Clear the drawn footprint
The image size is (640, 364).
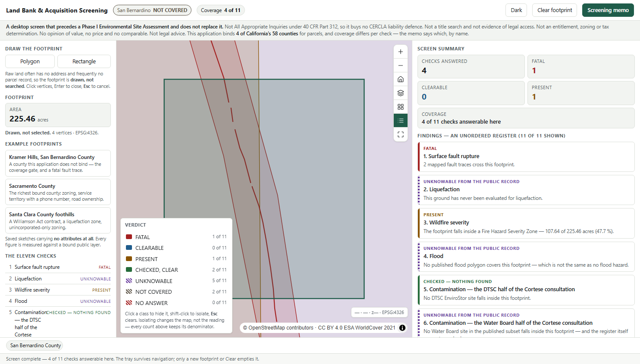click(x=555, y=10)
